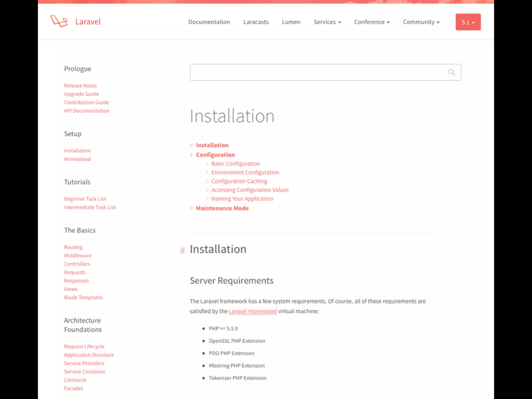Open Documentation in the top navigation
Image resolution: width=532 pixels, height=399 pixels.
pos(209,22)
